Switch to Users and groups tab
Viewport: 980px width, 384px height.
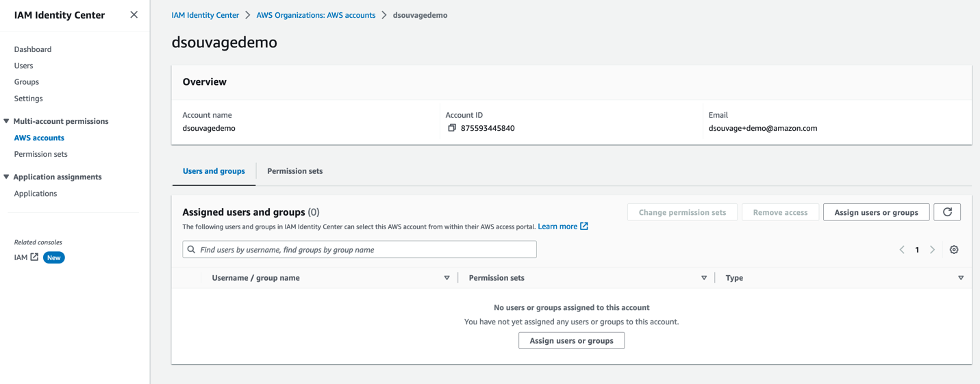click(x=214, y=171)
